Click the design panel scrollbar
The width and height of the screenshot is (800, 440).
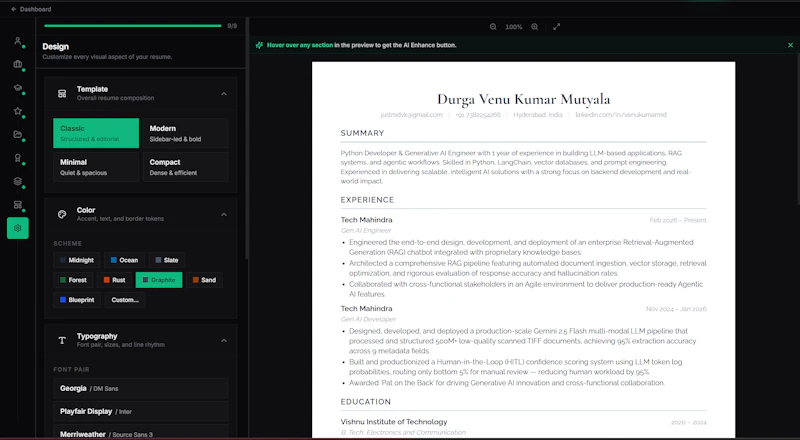(247, 138)
